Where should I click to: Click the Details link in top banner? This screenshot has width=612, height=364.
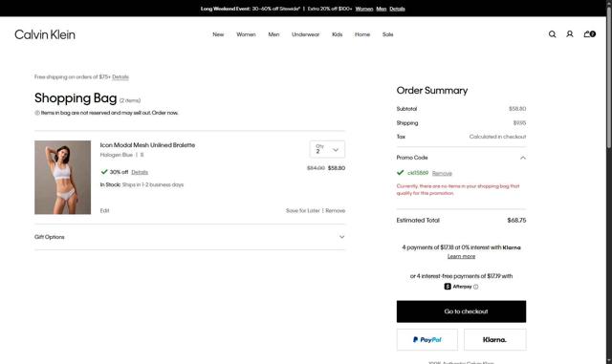[397, 9]
